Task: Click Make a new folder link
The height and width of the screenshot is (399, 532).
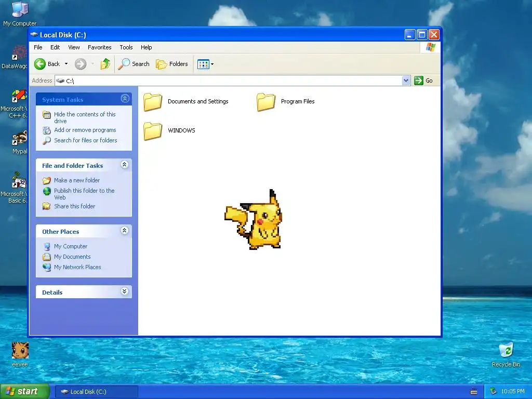Action: [x=77, y=180]
